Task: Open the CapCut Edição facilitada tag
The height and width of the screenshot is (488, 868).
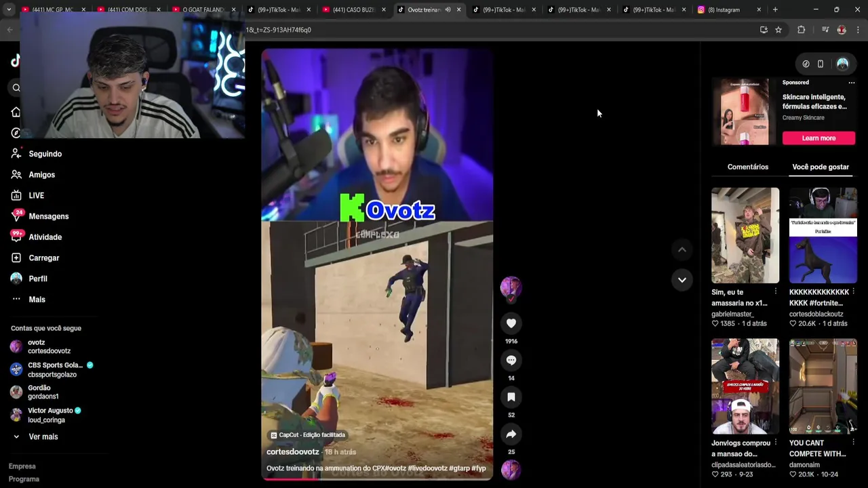Action: click(308, 435)
